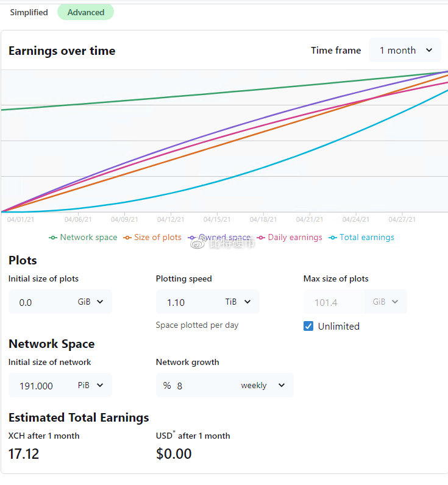Open the network size PiB unit dropdown
The width and height of the screenshot is (448, 485).
tap(91, 386)
